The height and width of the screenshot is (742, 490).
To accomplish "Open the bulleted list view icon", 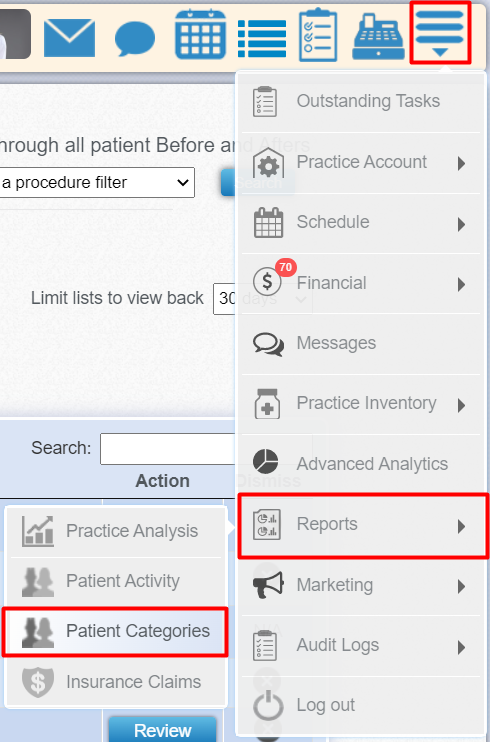I will point(262,38).
